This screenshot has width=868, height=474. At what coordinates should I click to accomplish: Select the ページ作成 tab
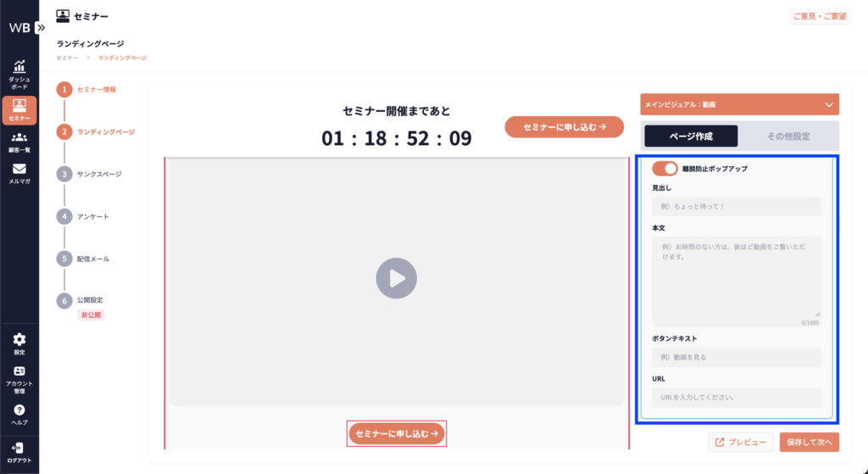click(x=691, y=137)
